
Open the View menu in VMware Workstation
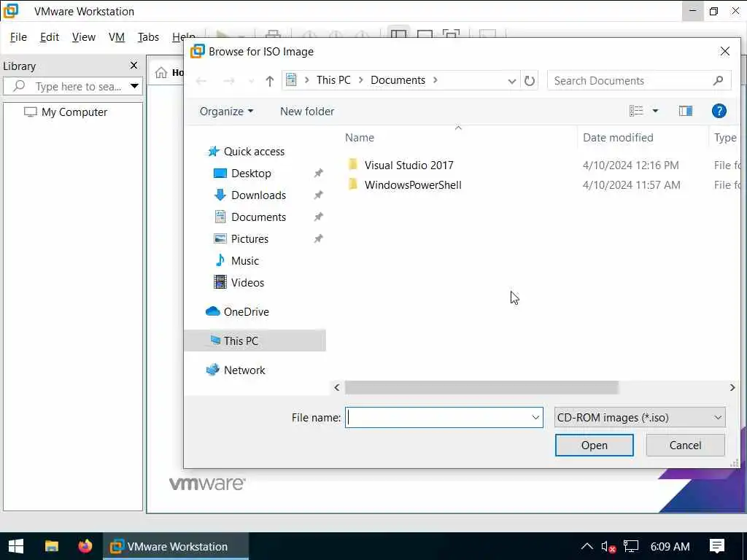pos(84,37)
